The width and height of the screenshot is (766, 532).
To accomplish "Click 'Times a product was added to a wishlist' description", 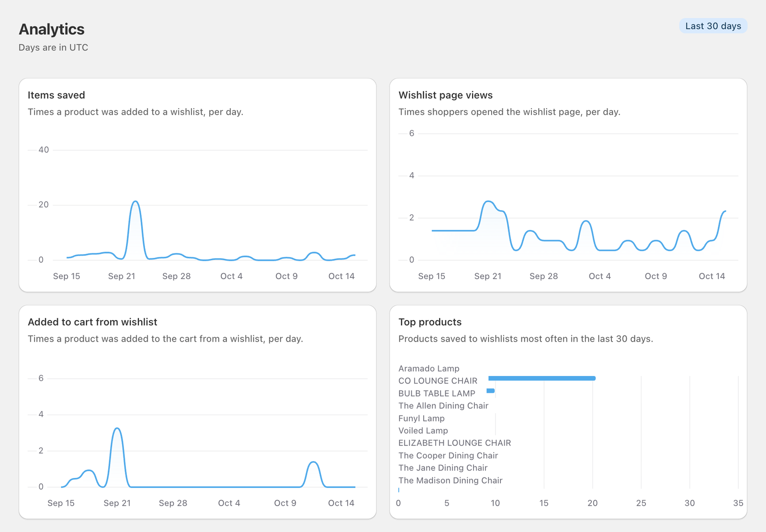I will point(135,112).
